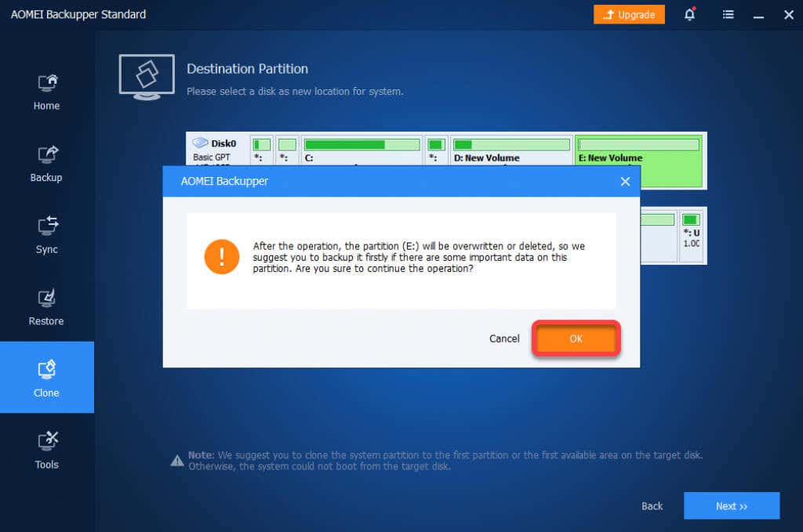
Task: Click the Back button
Action: (x=652, y=506)
